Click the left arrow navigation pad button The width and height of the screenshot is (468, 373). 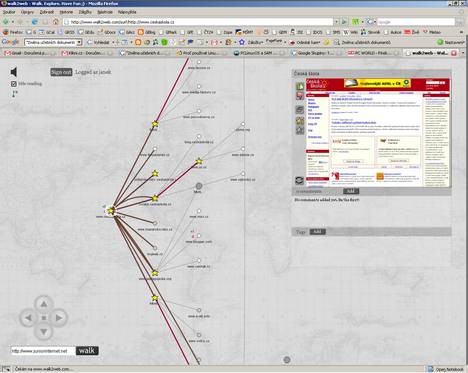click(x=28, y=318)
